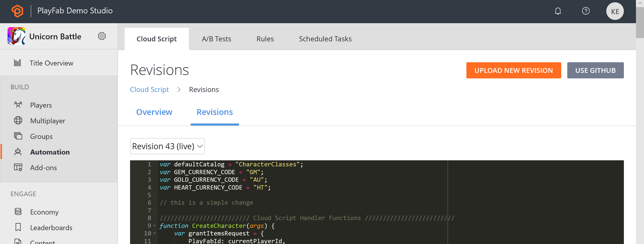Select the Automation robot icon
This screenshot has height=244, width=644.
(18, 152)
